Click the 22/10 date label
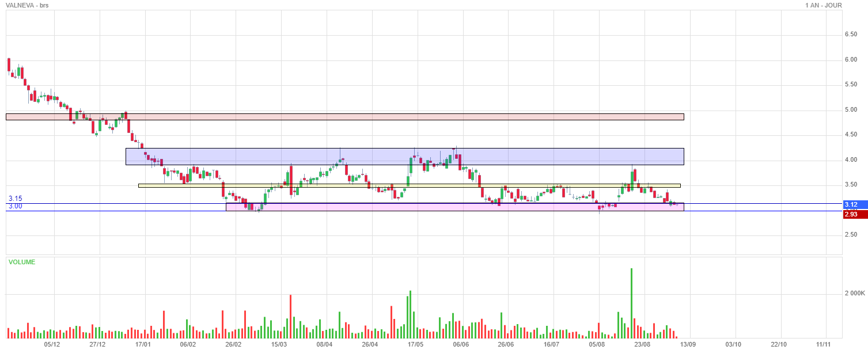The image size is (868, 350). pos(779,344)
